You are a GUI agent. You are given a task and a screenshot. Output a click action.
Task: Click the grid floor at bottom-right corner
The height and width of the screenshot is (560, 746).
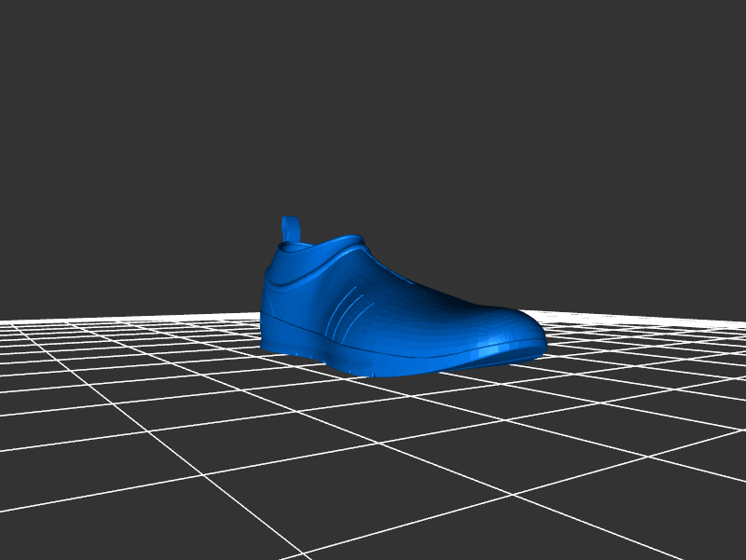[x=709, y=531]
